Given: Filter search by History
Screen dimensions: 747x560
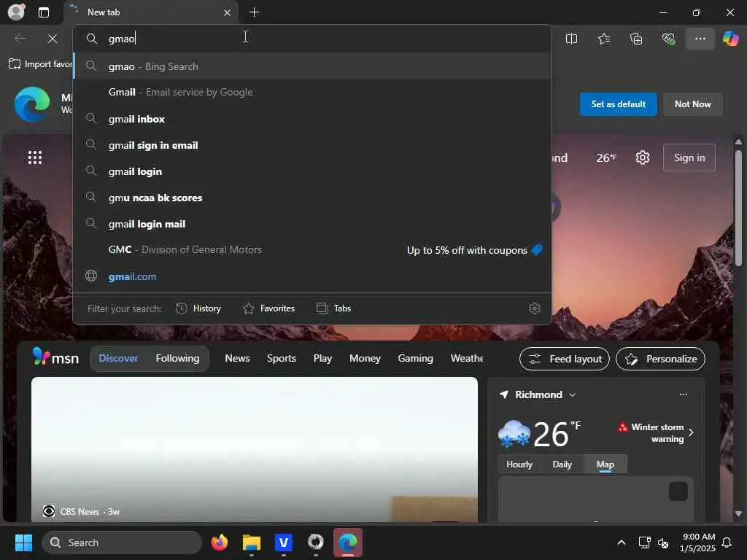Looking at the screenshot, I should (198, 308).
